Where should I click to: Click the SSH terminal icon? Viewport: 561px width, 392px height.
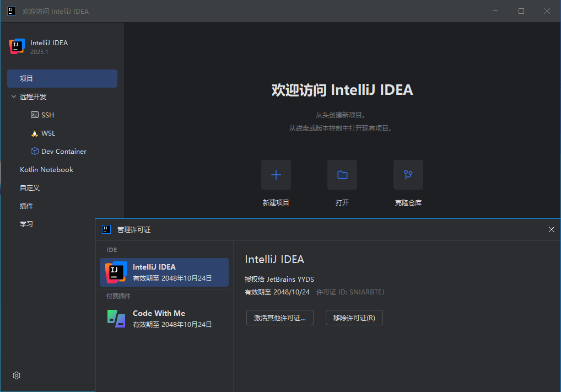35,115
